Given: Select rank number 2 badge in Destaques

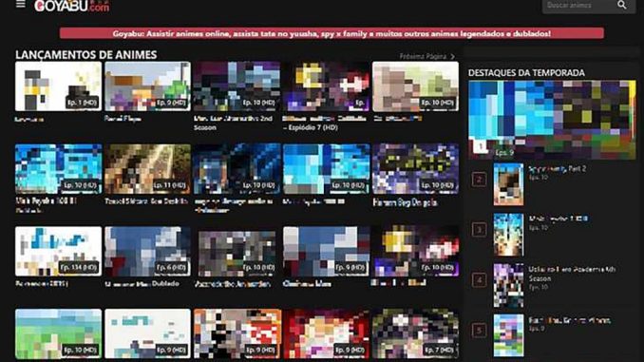Looking at the screenshot, I should click(479, 180).
